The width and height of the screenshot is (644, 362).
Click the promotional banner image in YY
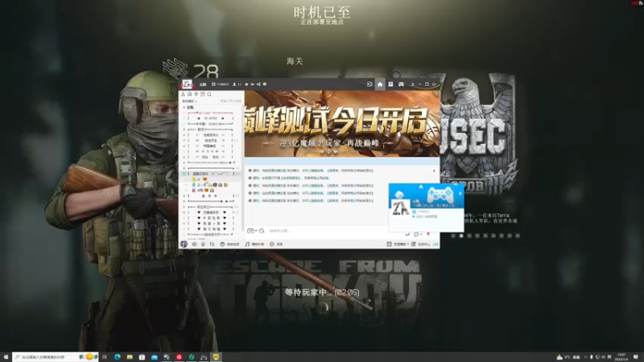(341, 124)
